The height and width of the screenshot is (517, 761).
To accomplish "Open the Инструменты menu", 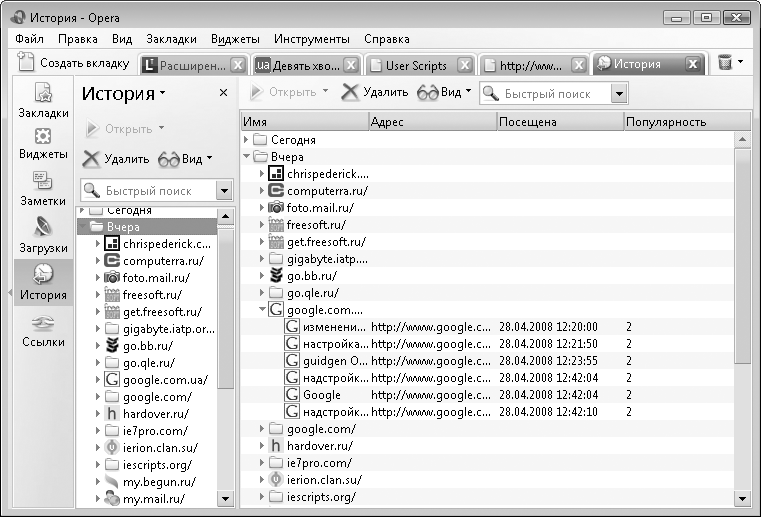I will click(312, 39).
